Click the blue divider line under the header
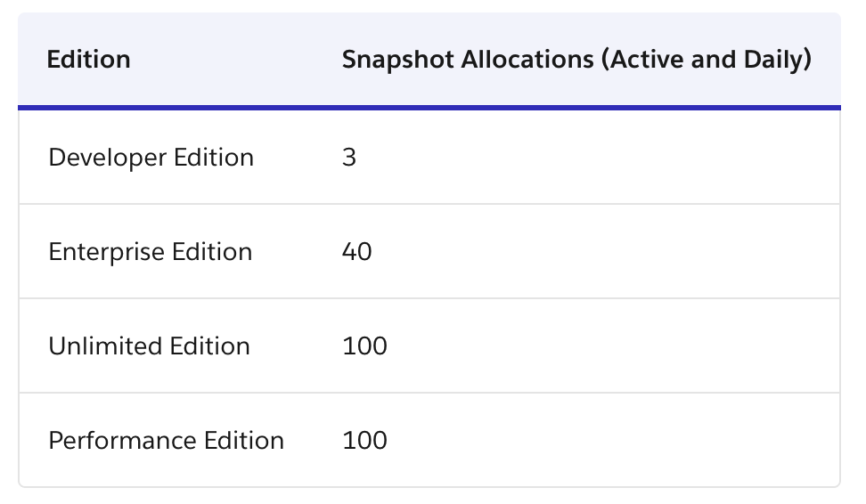 tap(429, 108)
